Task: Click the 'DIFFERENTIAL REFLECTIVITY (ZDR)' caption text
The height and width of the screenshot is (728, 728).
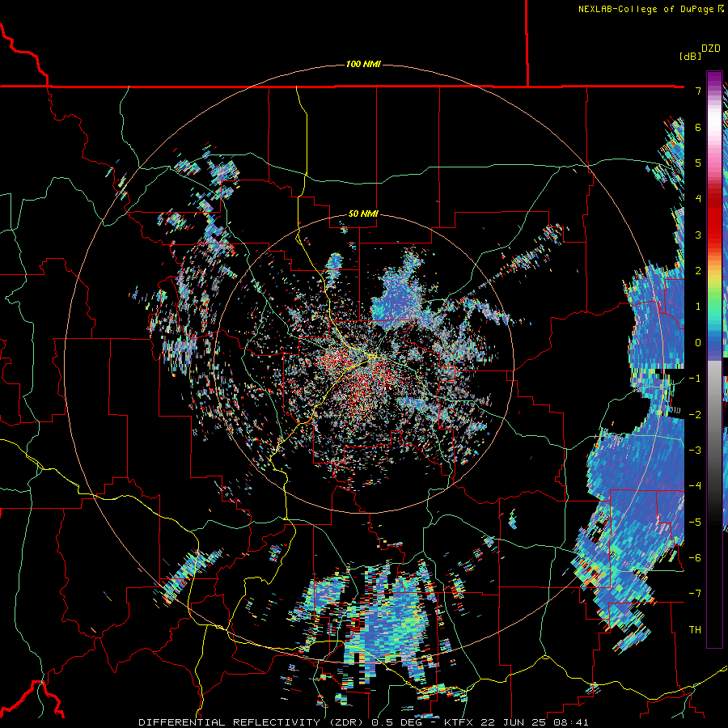Action: click(252, 722)
